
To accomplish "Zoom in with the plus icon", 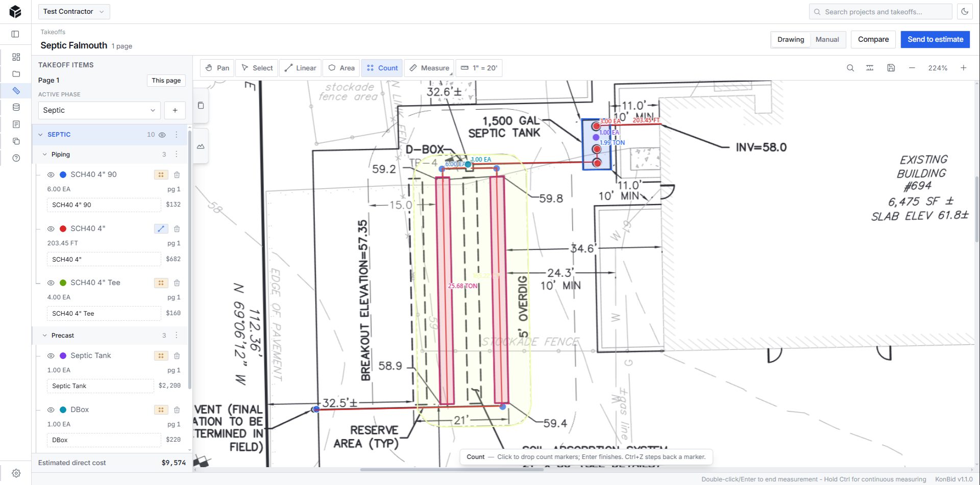I will (963, 68).
